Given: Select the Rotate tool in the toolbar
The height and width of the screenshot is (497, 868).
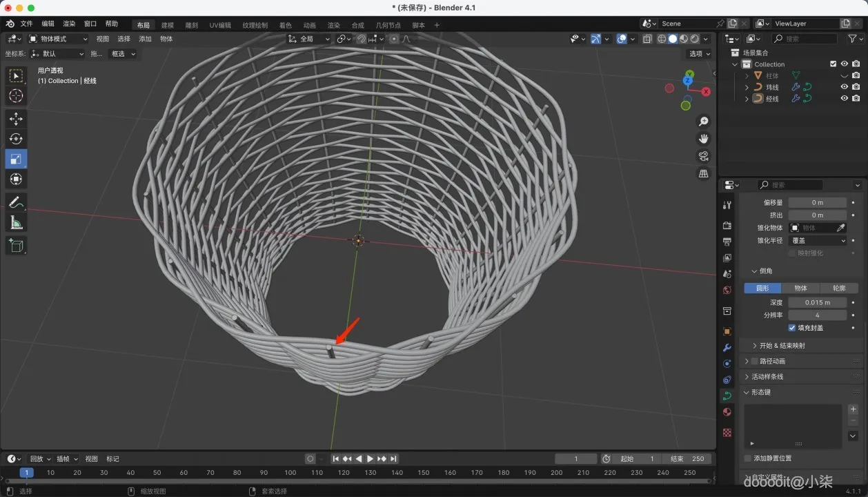Looking at the screenshot, I should tap(16, 139).
